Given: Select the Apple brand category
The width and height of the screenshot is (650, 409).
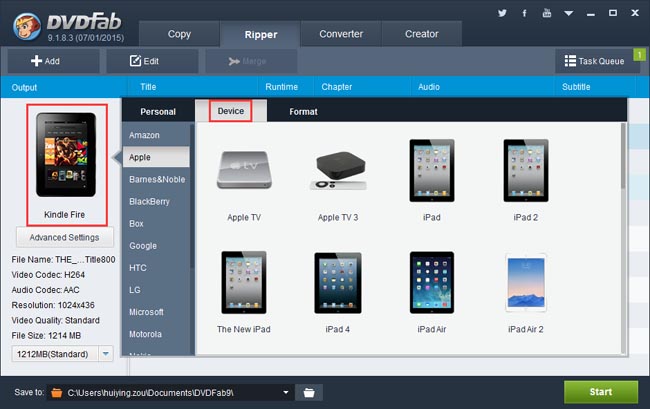Looking at the screenshot, I should pos(156,157).
